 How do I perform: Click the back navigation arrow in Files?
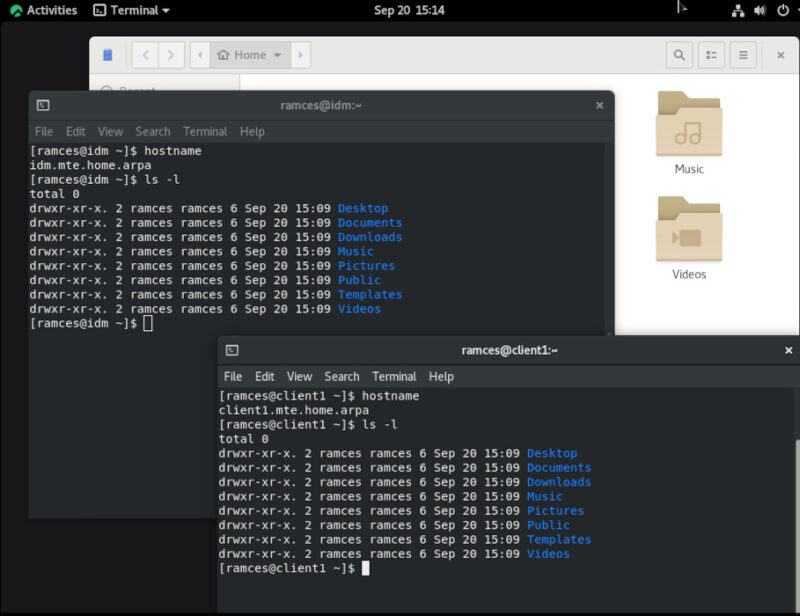click(145, 55)
